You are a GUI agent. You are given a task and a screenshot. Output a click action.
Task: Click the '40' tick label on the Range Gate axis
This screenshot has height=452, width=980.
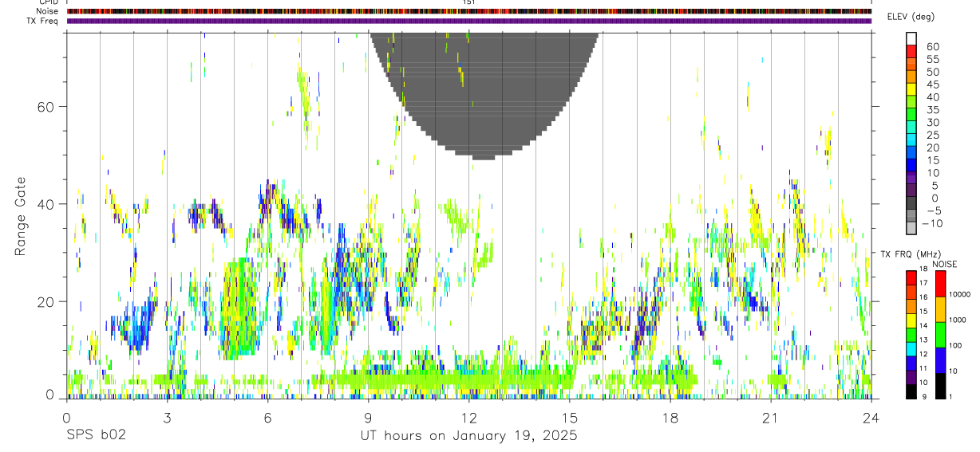(x=44, y=204)
